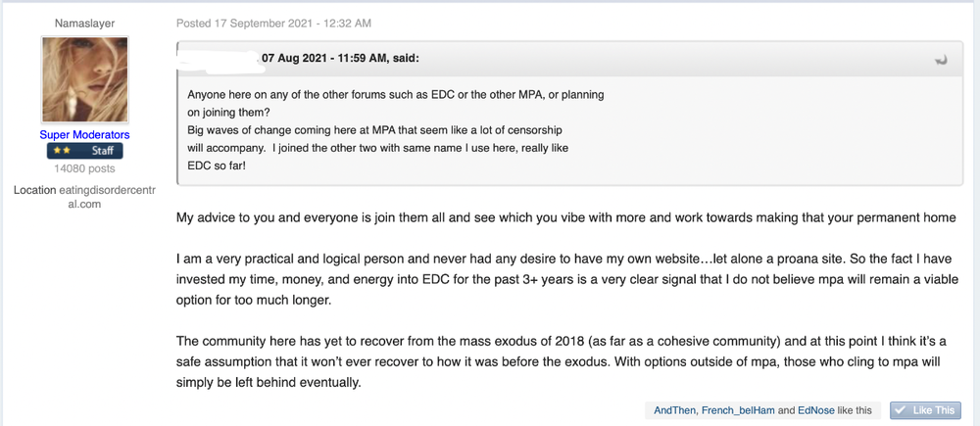Click the redacted author name in quote header
Image resolution: width=980 pixels, height=426 pixels.
click(219, 59)
